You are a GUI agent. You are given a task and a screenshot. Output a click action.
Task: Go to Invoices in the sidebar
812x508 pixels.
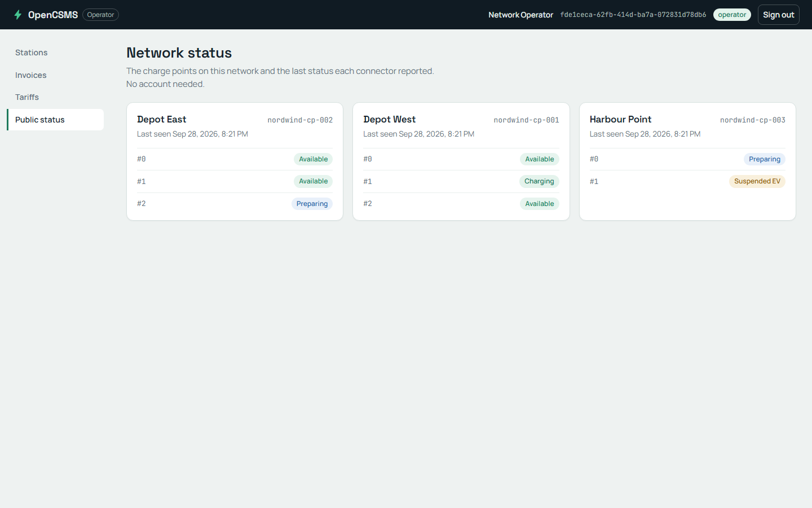(x=55, y=75)
